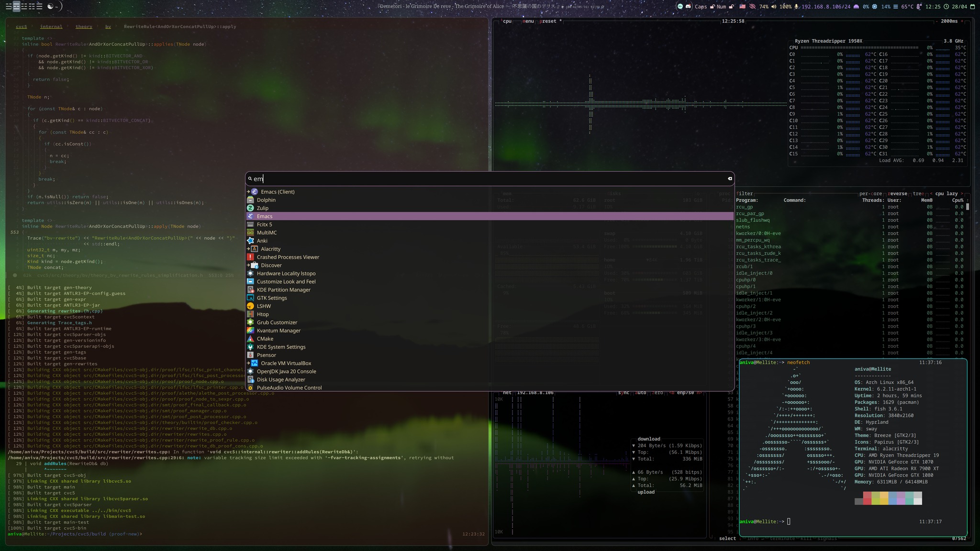Screen dimensions: 980x551
Task: Launch MultiMC from the list
Action: [x=490, y=232]
